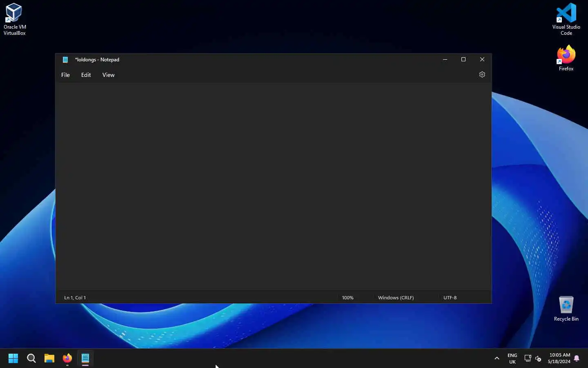The image size is (588, 368).
Task: Open the Windows Start menu
Action: pyautogui.click(x=13, y=359)
